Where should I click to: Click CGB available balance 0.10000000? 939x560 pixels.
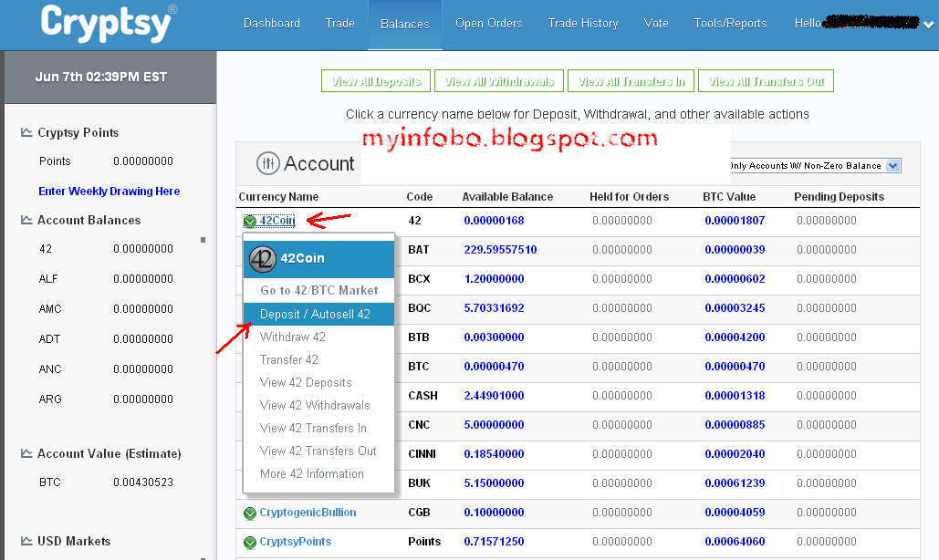coord(494,513)
